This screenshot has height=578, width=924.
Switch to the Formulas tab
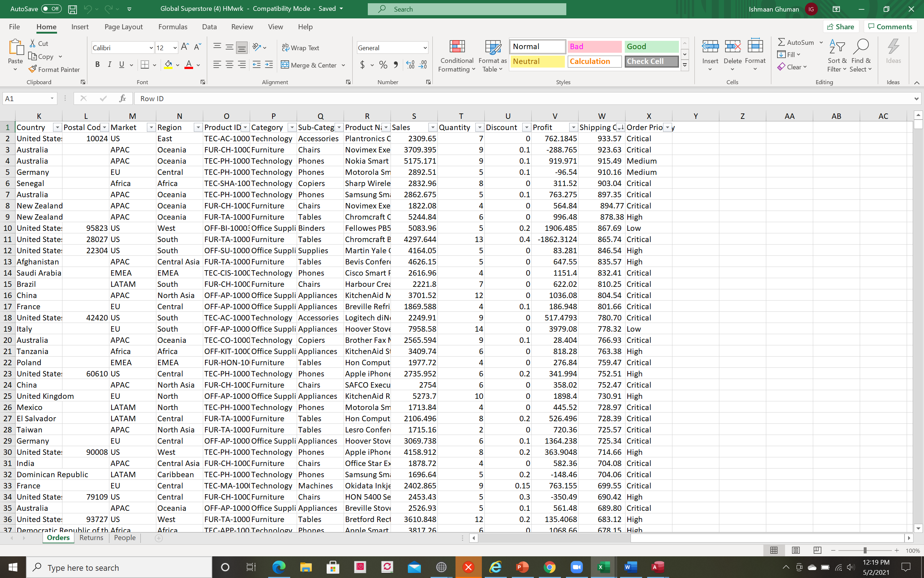(x=173, y=27)
